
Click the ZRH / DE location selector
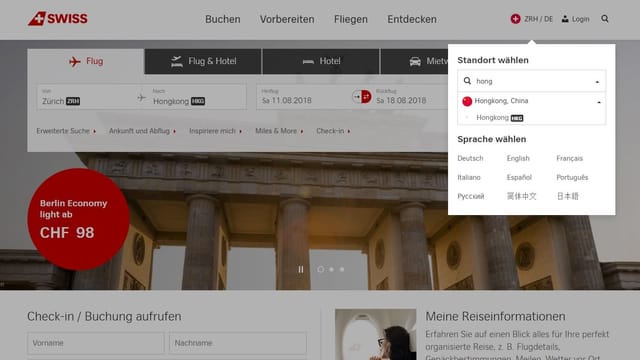[531, 19]
